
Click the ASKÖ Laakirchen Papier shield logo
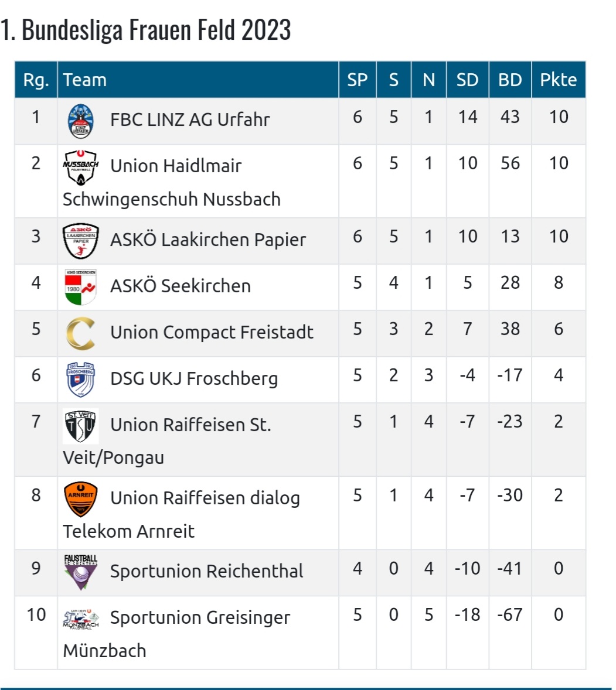(x=80, y=241)
